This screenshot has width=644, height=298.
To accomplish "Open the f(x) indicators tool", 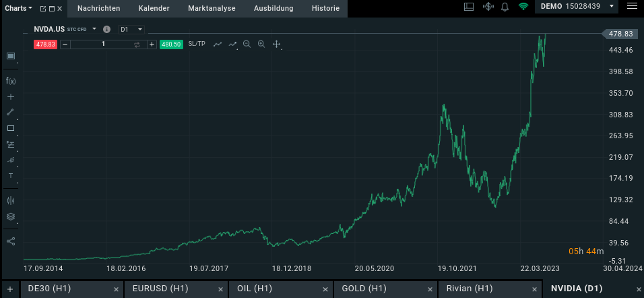I will pos(11,80).
